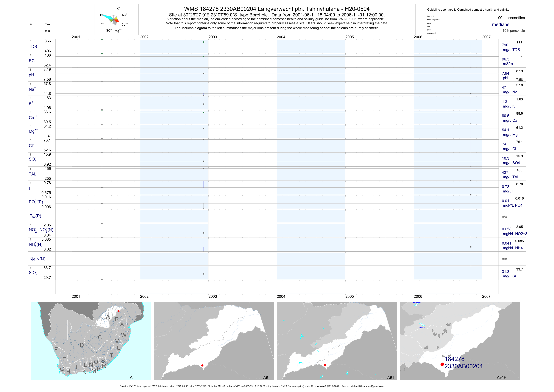Viewport: 554px width, 392px height.
Task: Click the SiO2 row label
Action: click(33, 273)
